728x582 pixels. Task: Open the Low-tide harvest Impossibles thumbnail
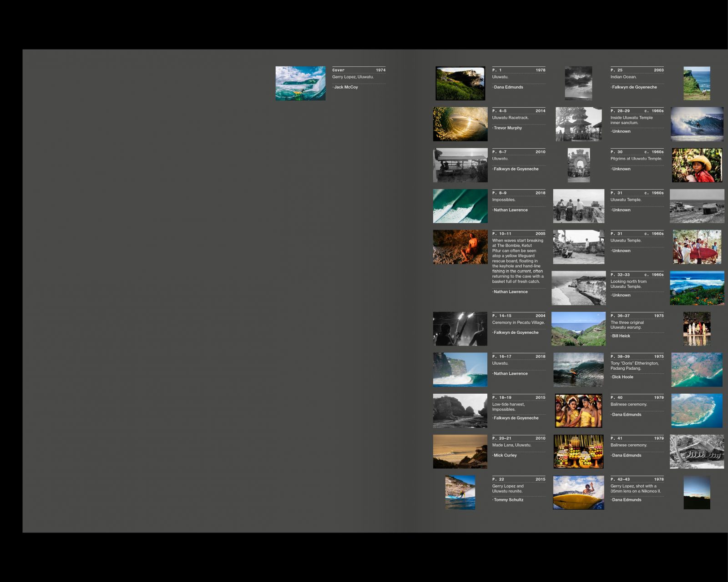point(460,411)
